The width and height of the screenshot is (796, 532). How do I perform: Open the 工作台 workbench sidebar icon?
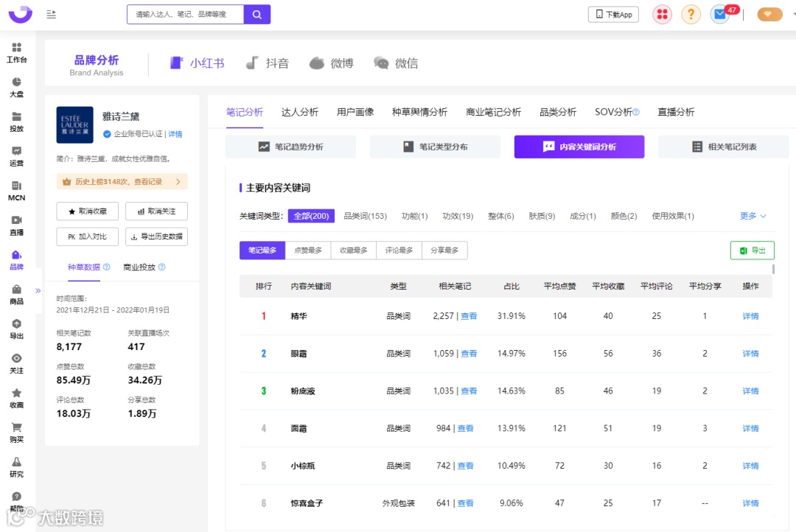point(16,53)
